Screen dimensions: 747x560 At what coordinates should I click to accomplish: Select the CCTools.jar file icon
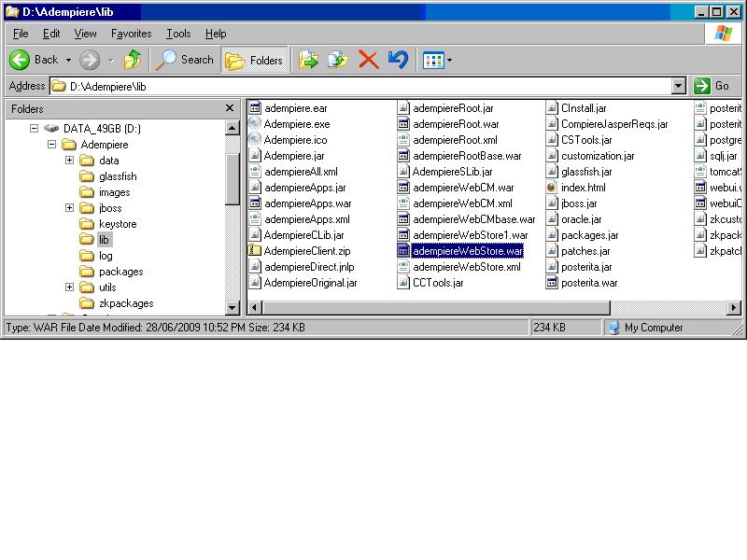(403, 283)
